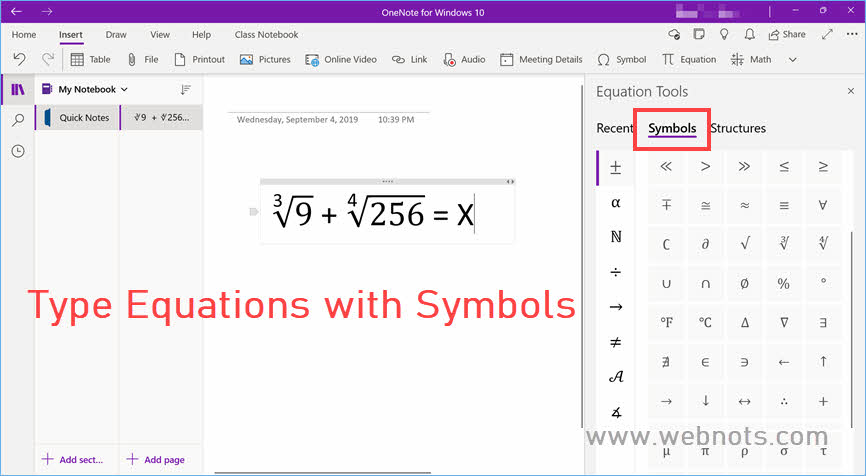Viewport: 866px width, 476px height.
Task: Open the Search magnifier in sidebar
Action: coord(18,120)
